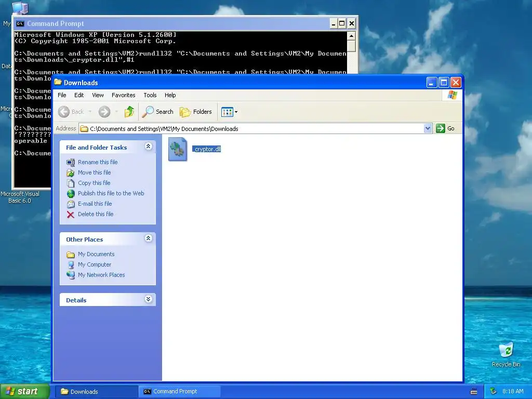Image resolution: width=532 pixels, height=399 pixels.
Task: Select the _cryptor.dll file icon
Action: [x=178, y=149]
